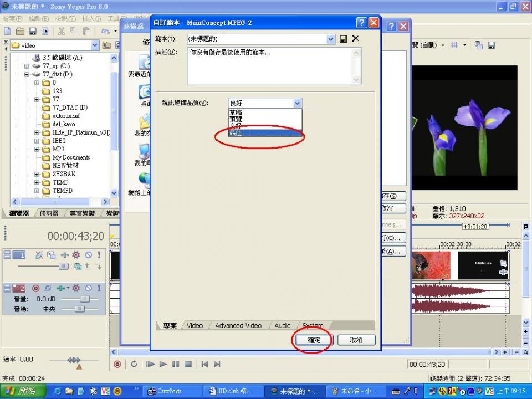Select the MP3 folder in explorer tree
This screenshot has width=532, height=399.
click(58, 149)
